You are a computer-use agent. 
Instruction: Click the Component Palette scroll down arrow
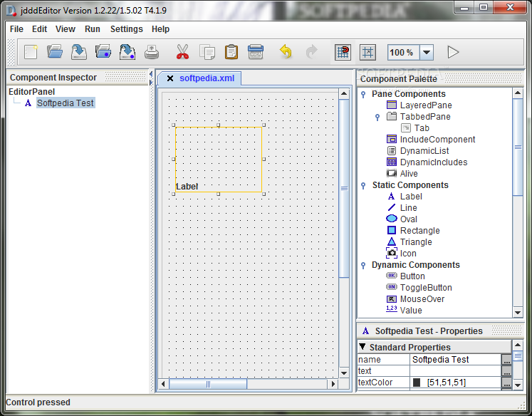point(518,313)
